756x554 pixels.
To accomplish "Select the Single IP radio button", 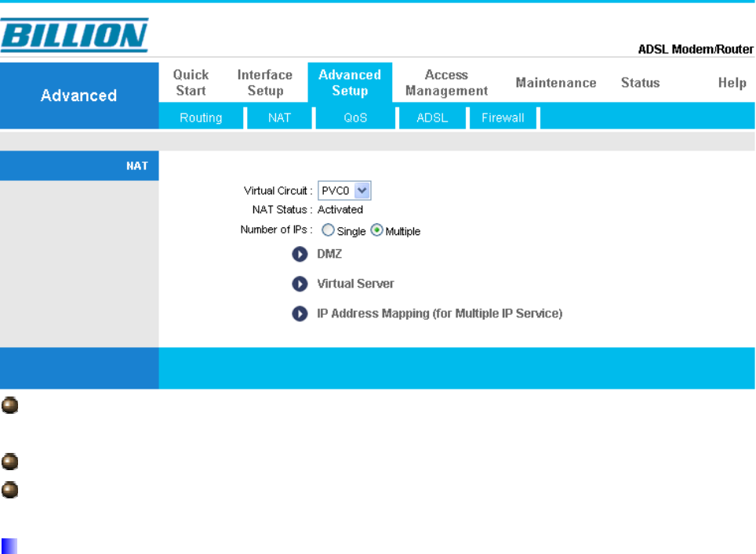I will coord(328,230).
